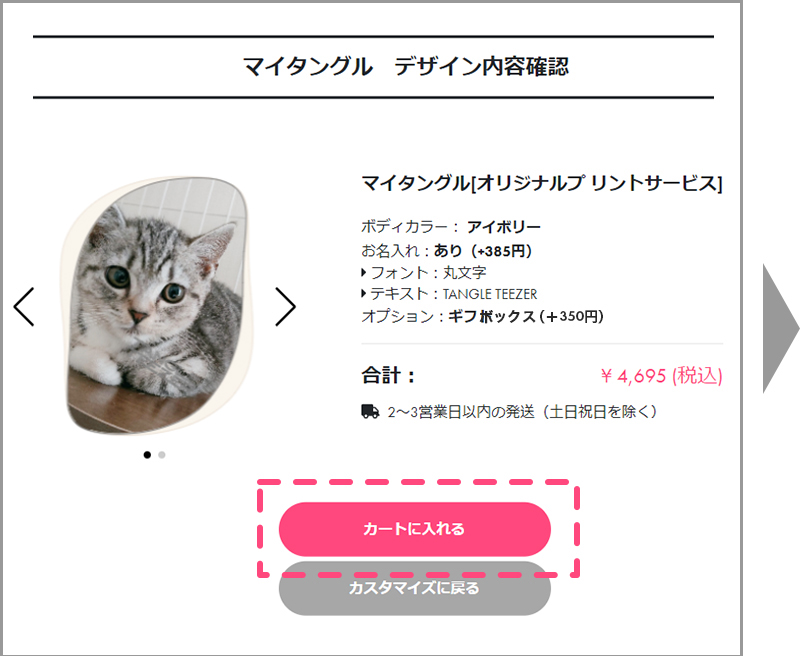The height and width of the screenshot is (656, 800).
Task: Click the cat photo brush preview
Action: tap(157, 307)
